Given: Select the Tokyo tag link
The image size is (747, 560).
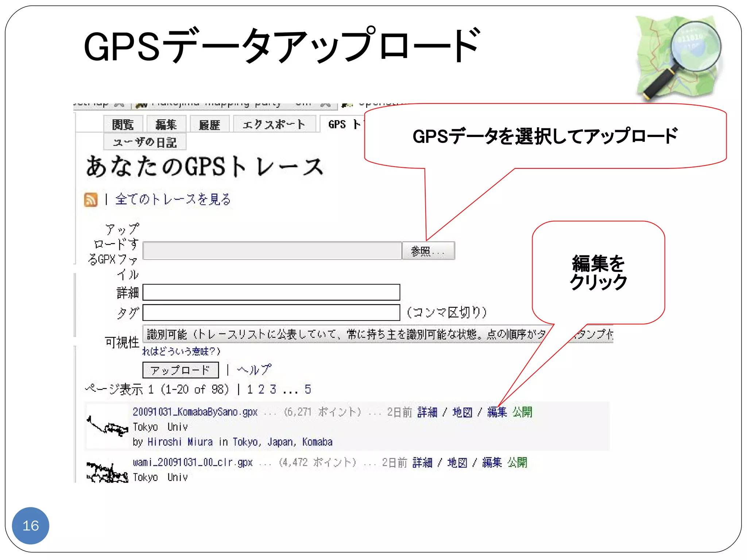Looking at the screenshot, I should [245, 442].
